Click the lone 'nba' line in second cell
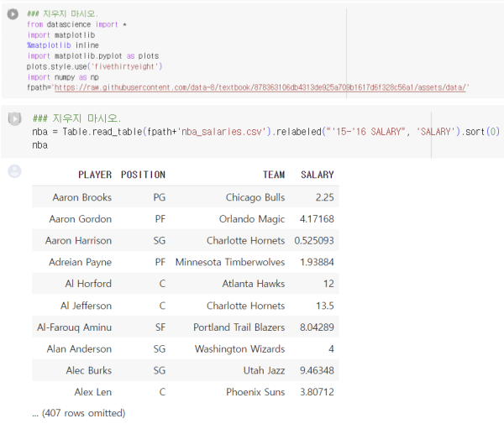504x429 pixels. [39, 145]
